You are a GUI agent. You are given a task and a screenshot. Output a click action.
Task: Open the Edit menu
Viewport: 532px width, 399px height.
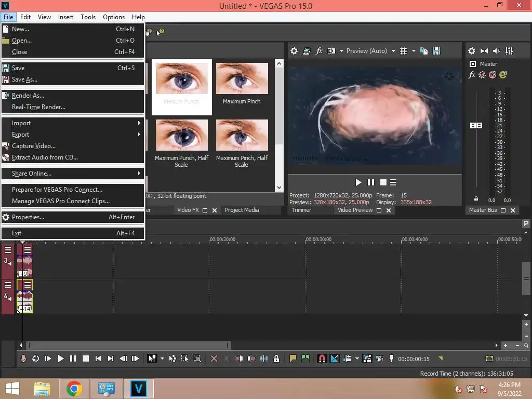[x=25, y=17]
